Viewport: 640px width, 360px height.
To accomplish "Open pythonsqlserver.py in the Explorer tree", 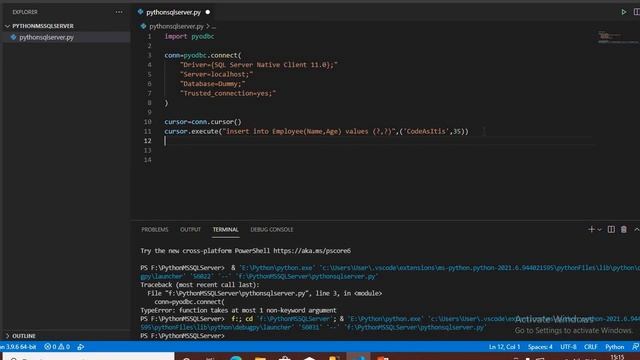I will [47, 37].
